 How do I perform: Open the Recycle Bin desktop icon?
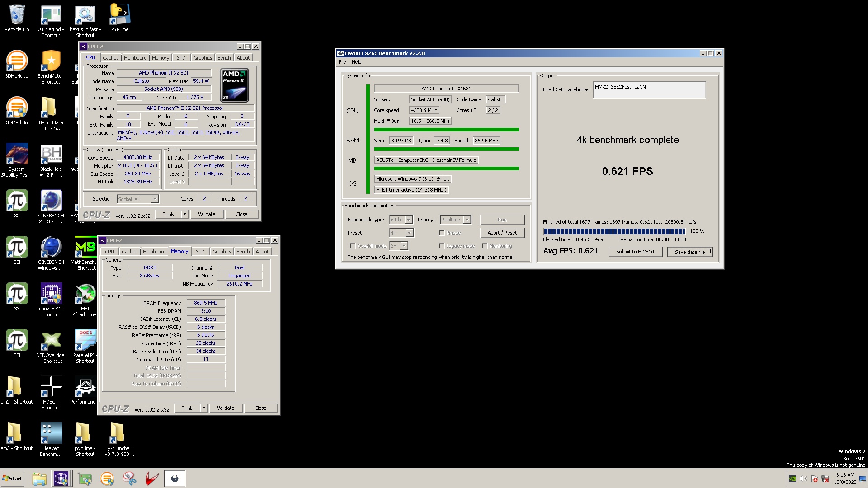click(17, 18)
